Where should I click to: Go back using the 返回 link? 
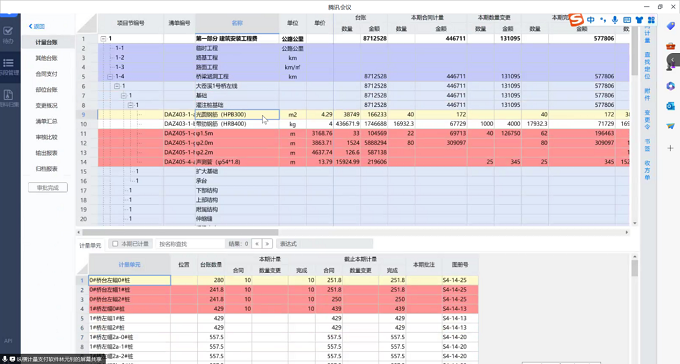click(x=37, y=26)
